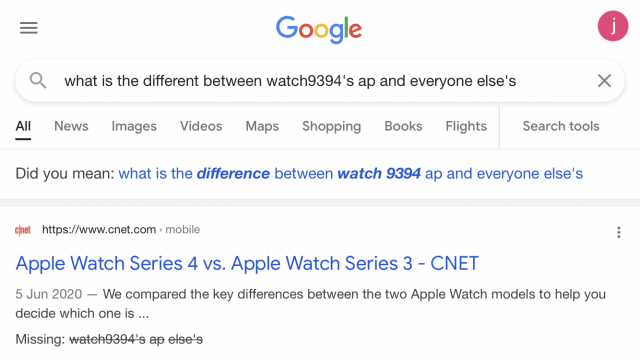Click the cnet.com mobile URL breadcrumb
Viewport: 640px width, 360px height.
tap(121, 230)
